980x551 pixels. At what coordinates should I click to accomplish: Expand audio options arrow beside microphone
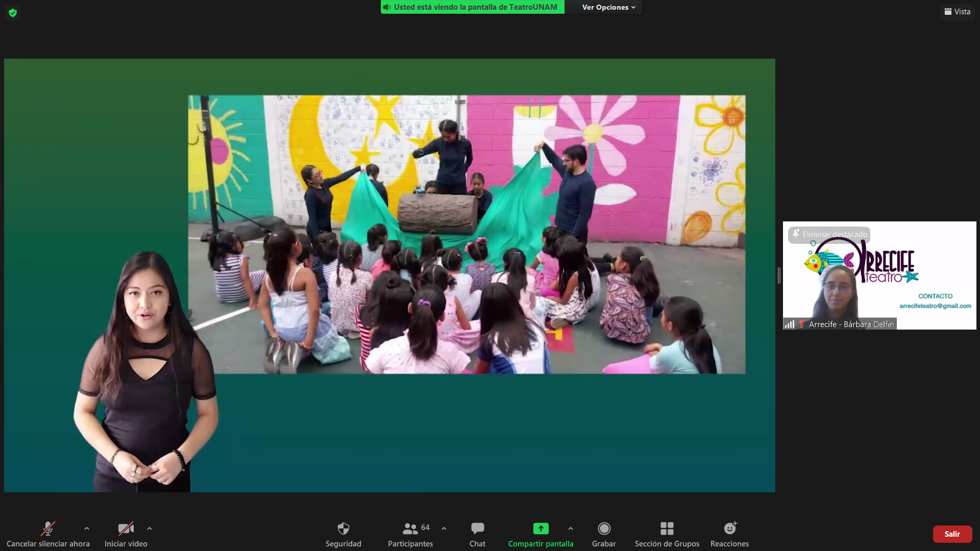(87, 529)
